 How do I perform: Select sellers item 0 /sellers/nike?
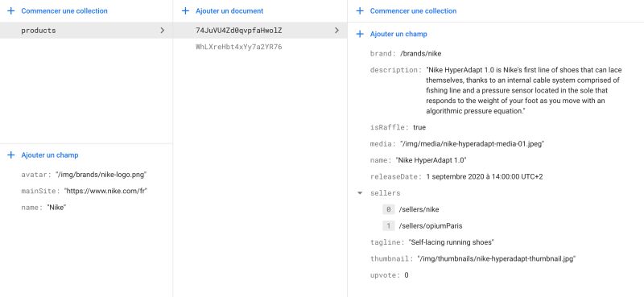419,209
